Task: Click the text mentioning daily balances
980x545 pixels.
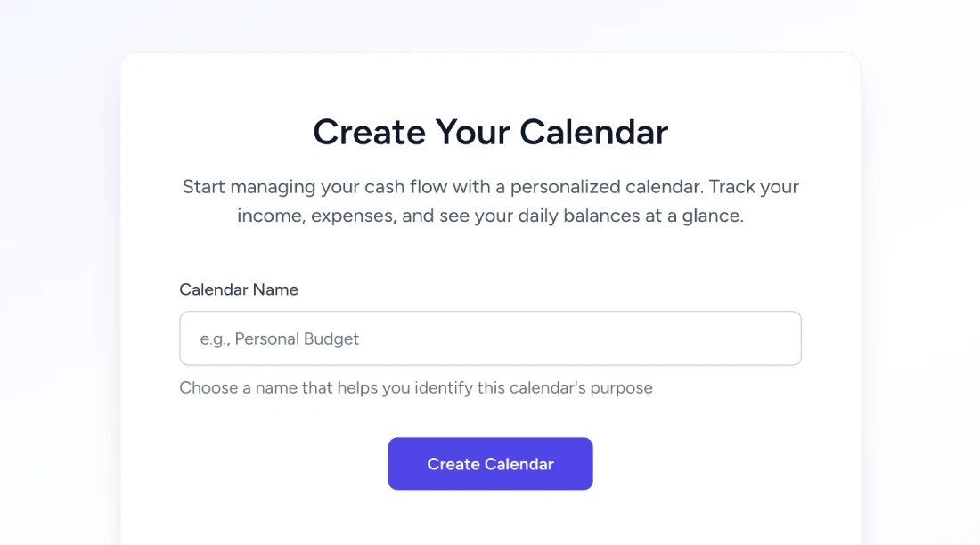Action: [490, 216]
